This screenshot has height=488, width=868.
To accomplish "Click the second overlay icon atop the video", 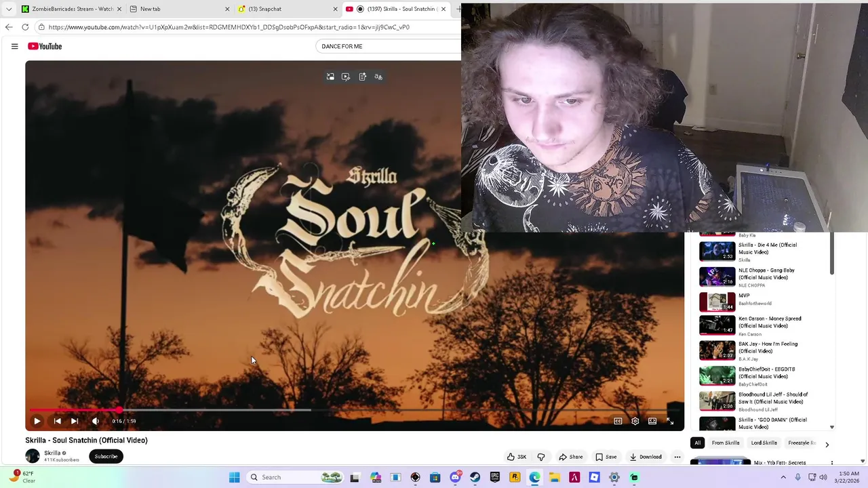I will [346, 77].
